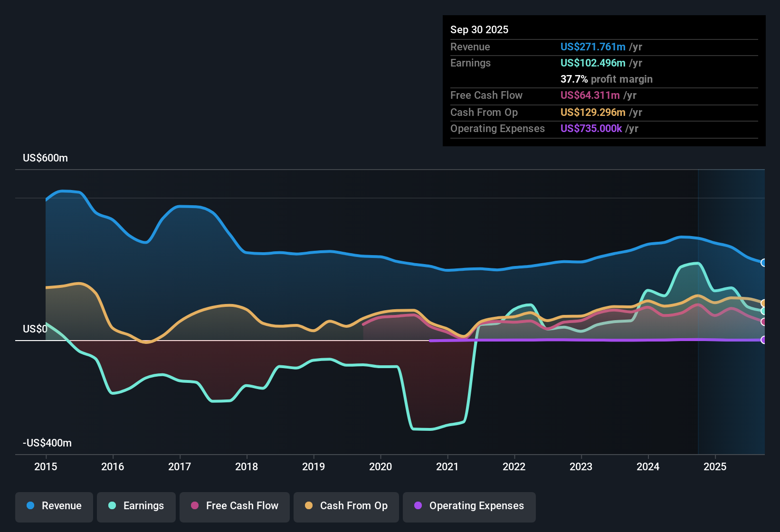Click the orange Cash From Op endpoint marker
The image size is (780, 532).
tap(763, 303)
